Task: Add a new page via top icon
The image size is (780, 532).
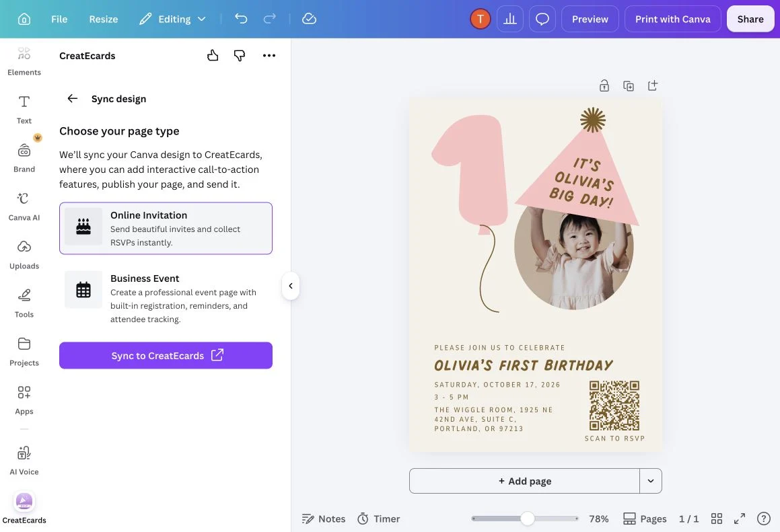Action: pos(653,85)
